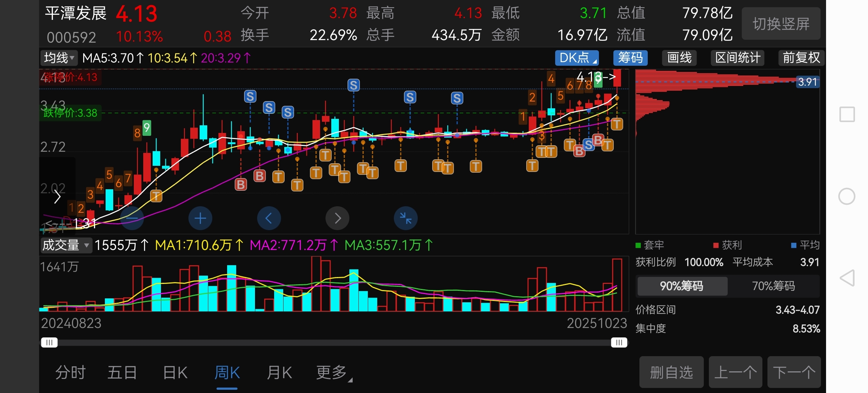Screen dimensions: 868x393
Task: Expand side panel with left-edge chevron
Action: point(57,197)
